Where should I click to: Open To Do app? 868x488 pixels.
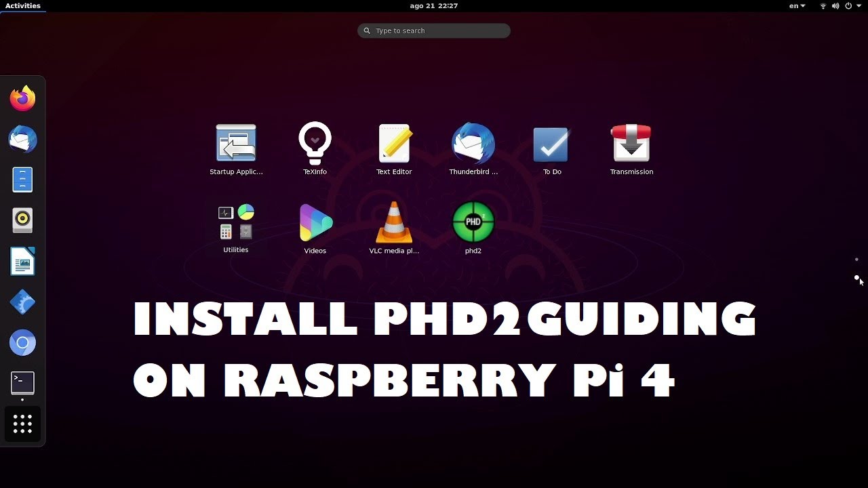[x=552, y=149]
